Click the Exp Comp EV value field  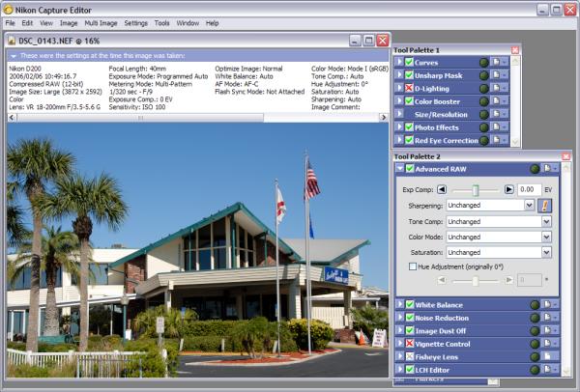tap(531, 189)
